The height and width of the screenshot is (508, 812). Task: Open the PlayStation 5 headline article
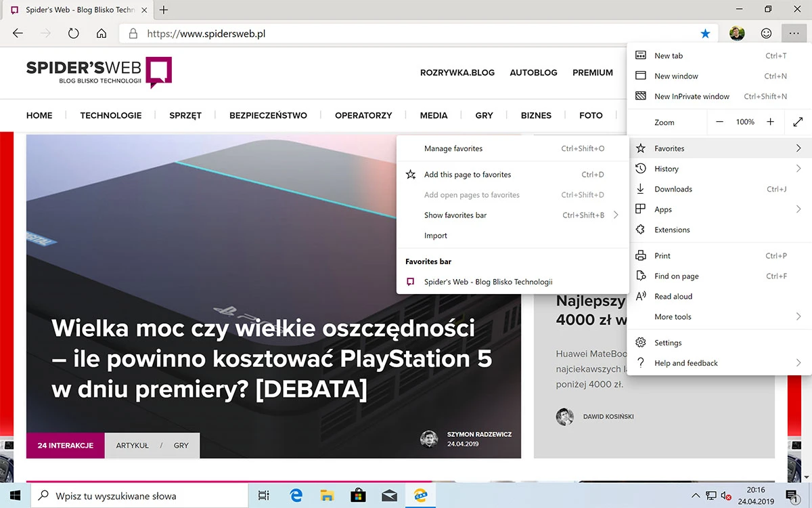pyautogui.click(x=272, y=359)
